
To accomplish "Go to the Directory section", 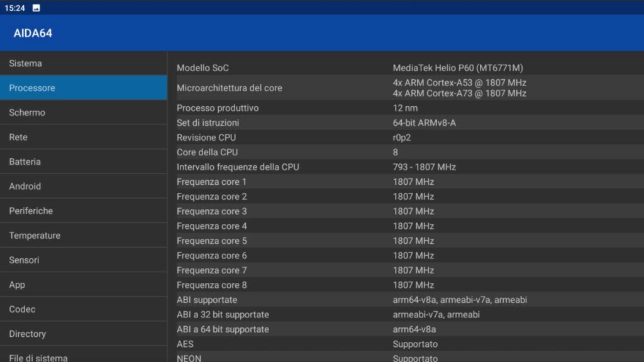I will point(83,334).
